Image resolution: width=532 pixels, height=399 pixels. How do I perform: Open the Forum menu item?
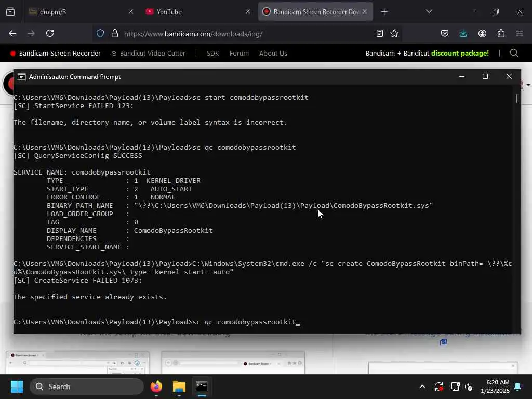pyautogui.click(x=239, y=54)
